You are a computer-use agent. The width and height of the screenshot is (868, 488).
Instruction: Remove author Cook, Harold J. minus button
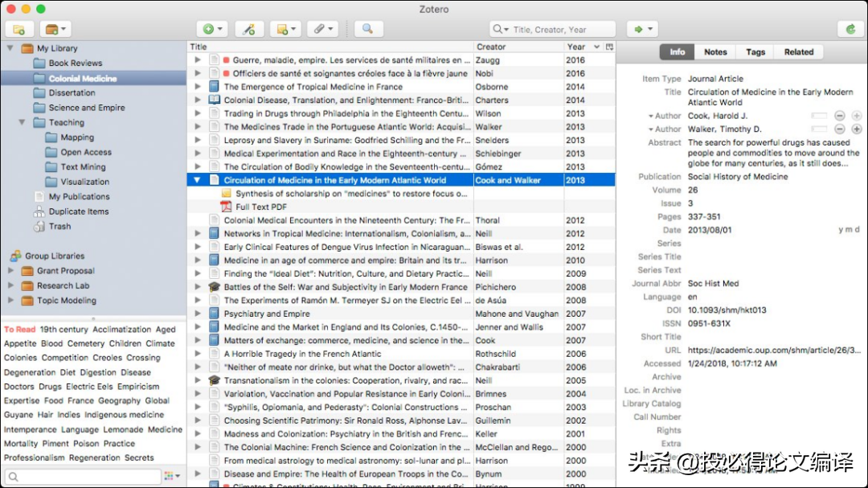840,116
